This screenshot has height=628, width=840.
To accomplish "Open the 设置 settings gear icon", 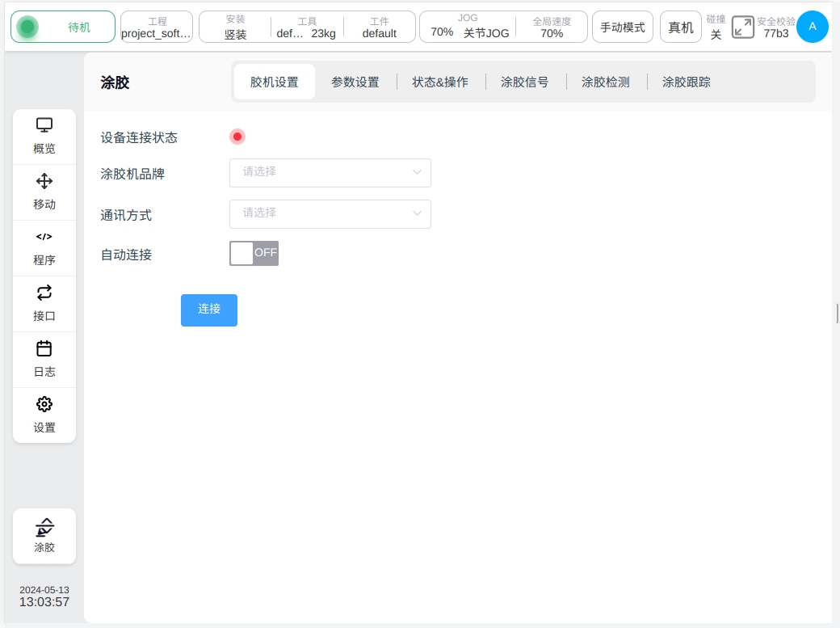I will [44, 404].
